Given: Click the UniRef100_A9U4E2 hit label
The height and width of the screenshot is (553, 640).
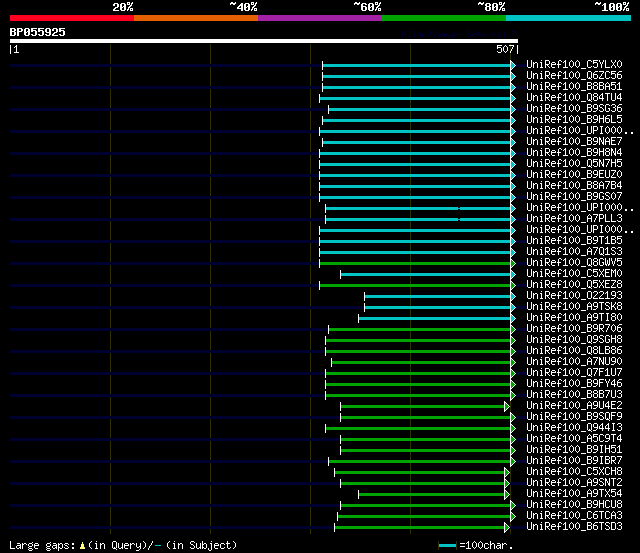Looking at the screenshot, I should pos(574,406).
